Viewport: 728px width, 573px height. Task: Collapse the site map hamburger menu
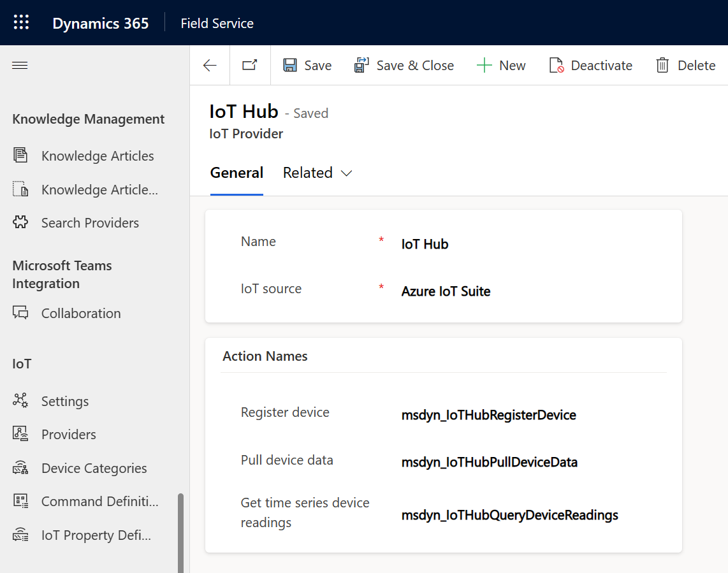click(x=20, y=65)
